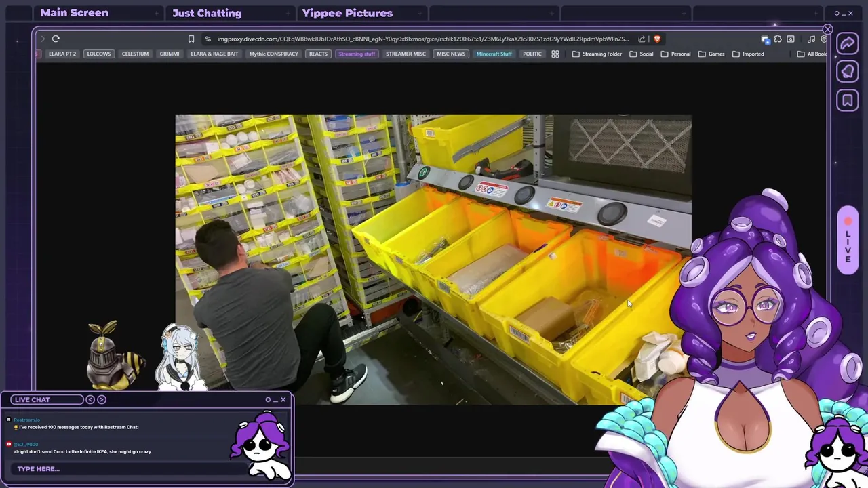
Task: Switch to the Yippee Pictures tab
Action: click(x=347, y=13)
